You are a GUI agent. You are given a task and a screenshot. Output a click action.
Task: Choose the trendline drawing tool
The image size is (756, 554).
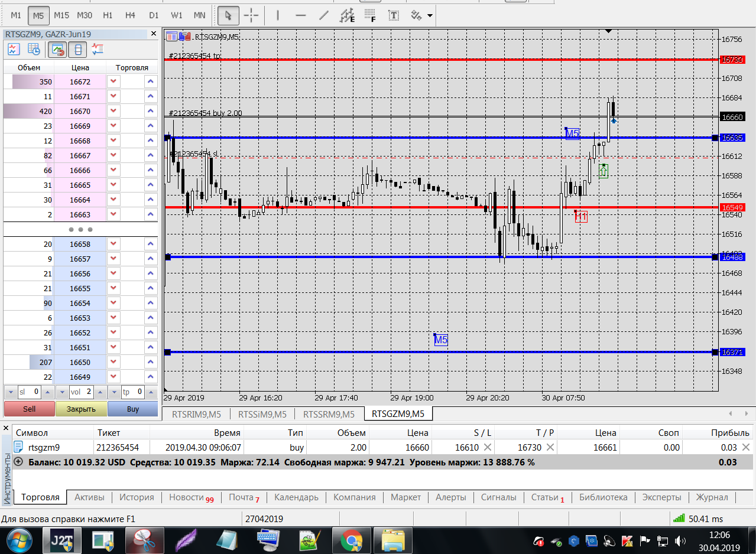point(323,15)
